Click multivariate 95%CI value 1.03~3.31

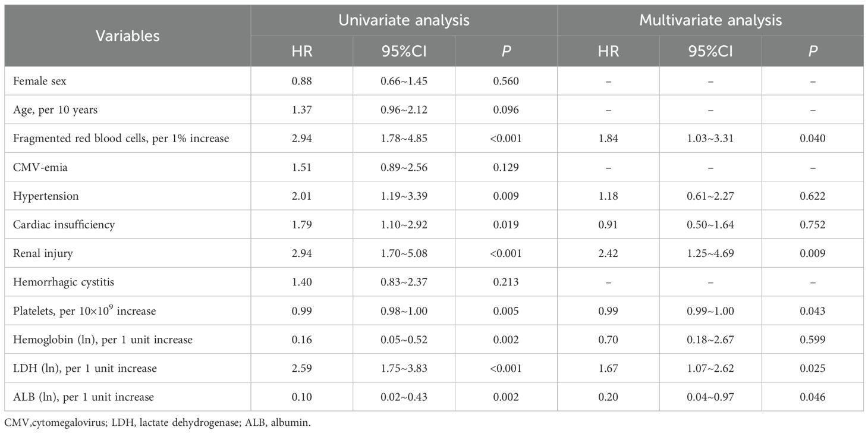click(710, 139)
